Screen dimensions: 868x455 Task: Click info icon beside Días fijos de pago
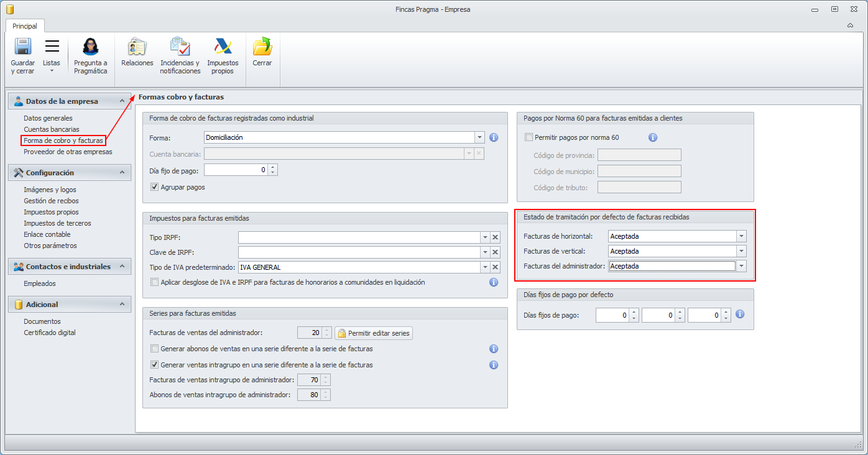740,315
